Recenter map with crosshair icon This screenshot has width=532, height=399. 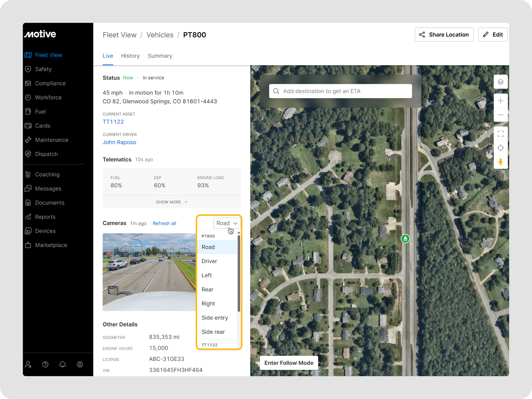[x=500, y=148]
